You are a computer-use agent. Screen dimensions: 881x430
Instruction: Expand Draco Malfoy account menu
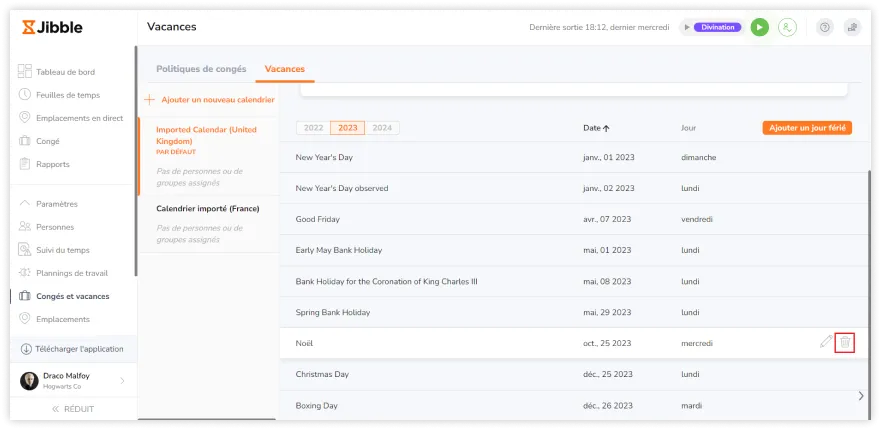pyautogui.click(x=122, y=380)
